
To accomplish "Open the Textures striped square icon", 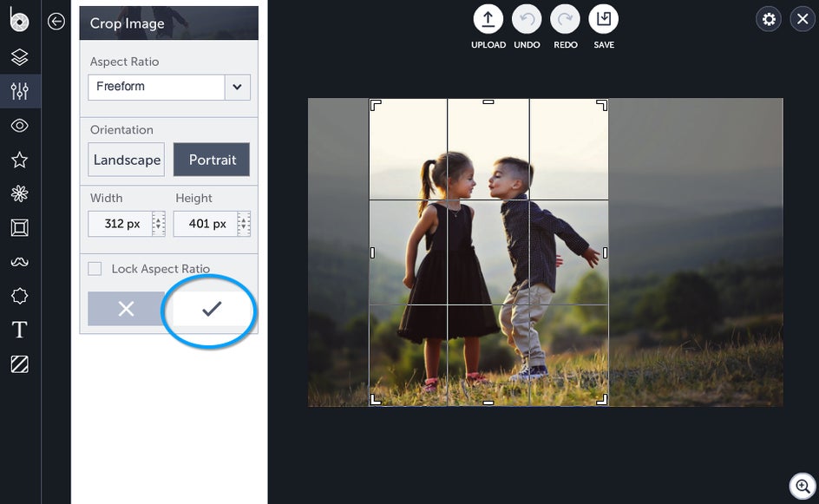I will click(x=19, y=364).
